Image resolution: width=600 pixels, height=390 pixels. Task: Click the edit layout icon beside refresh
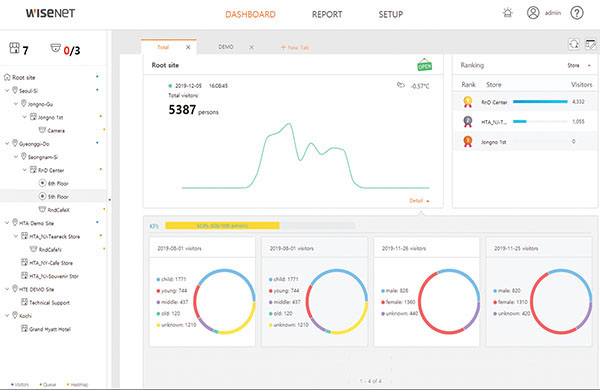pos(591,44)
